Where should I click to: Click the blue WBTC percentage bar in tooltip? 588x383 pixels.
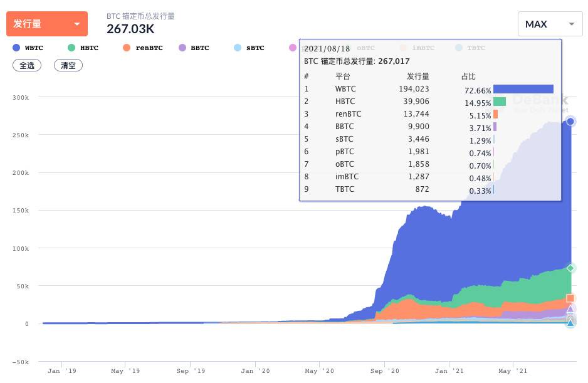coord(524,88)
